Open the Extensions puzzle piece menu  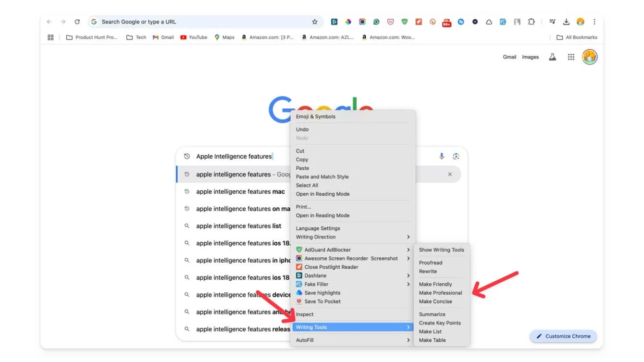(531, 22)
